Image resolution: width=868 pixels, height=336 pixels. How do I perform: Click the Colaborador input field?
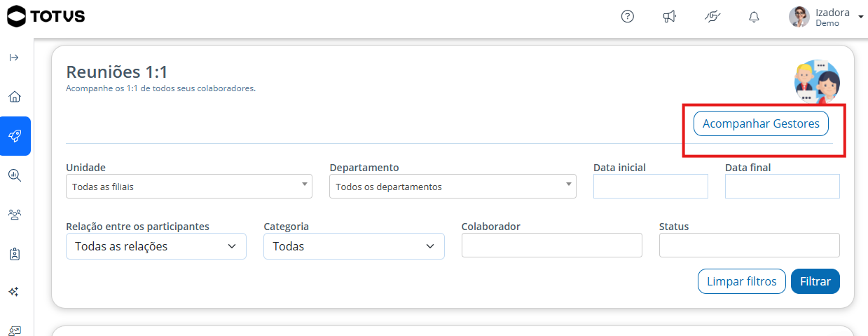coord(552,246)
